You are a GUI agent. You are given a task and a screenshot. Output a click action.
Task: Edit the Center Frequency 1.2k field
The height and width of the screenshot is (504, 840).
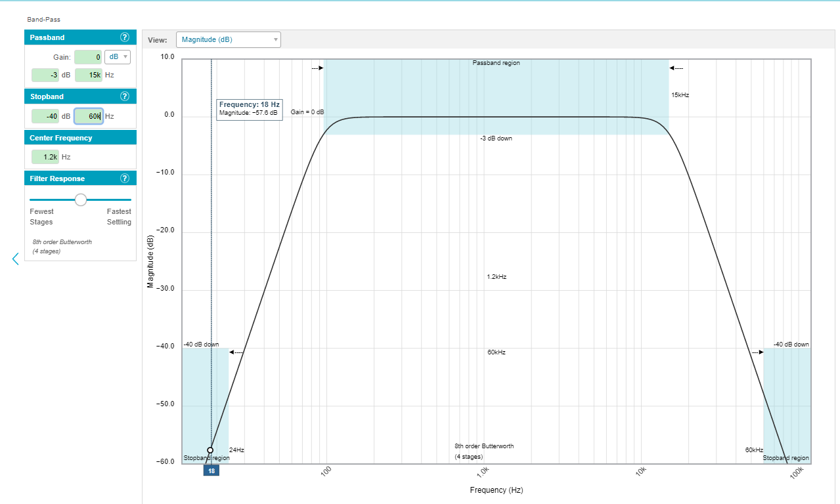[x=45, y=157]
